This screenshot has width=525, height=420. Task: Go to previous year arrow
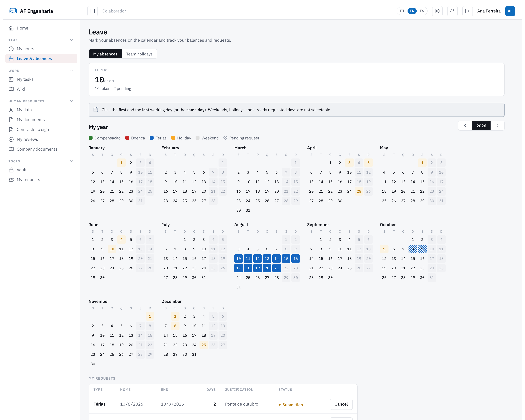click(x=465, y=126)
